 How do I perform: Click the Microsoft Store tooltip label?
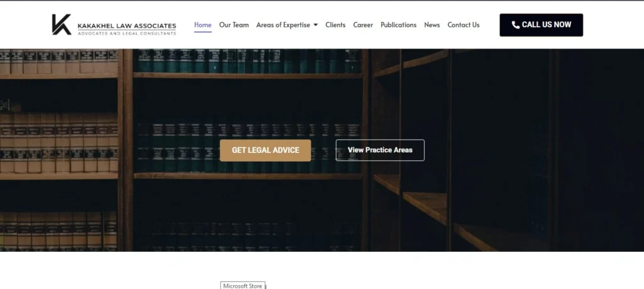243,286
